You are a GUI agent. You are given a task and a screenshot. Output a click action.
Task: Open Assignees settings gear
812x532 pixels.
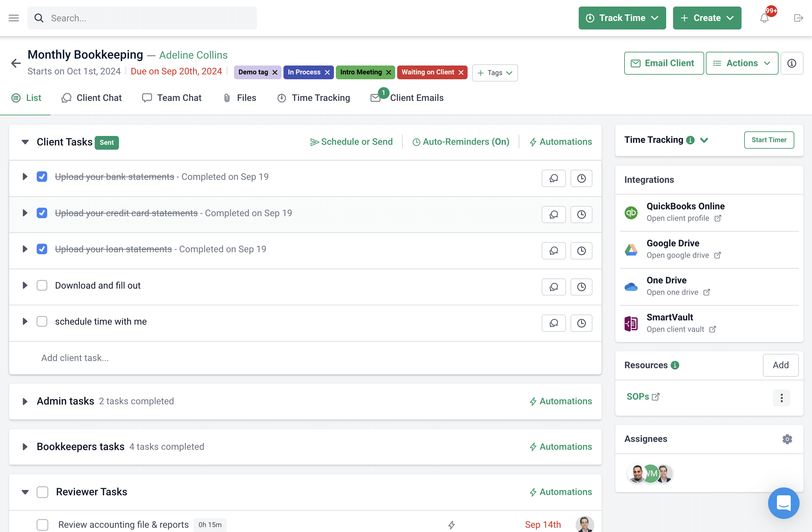787,439
